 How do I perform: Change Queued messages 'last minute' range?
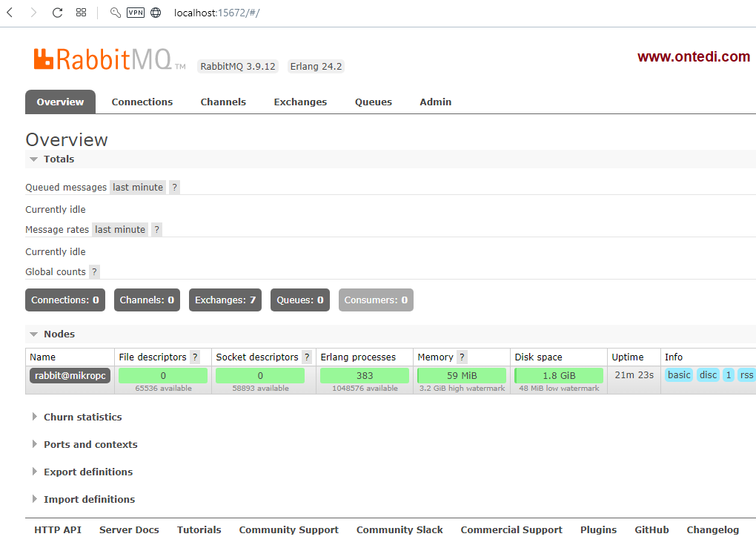[138, 187]
